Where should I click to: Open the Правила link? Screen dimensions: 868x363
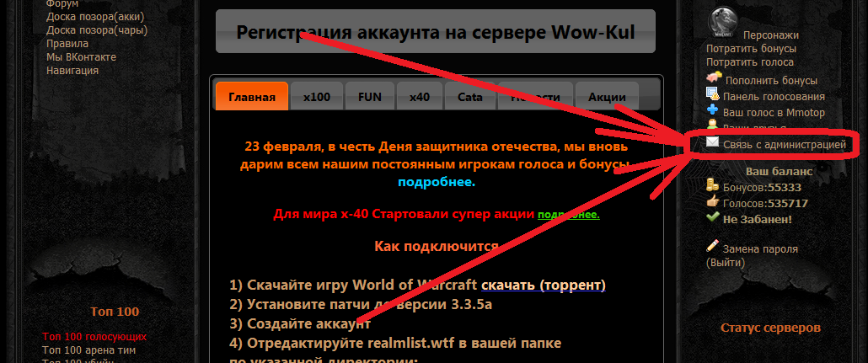click(67, 44)
